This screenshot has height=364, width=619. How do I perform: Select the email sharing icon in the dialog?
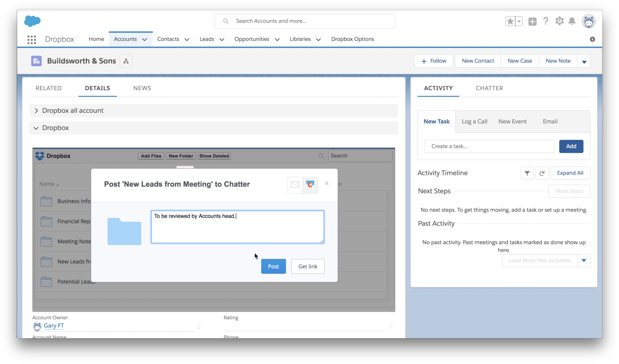point(294,185)
